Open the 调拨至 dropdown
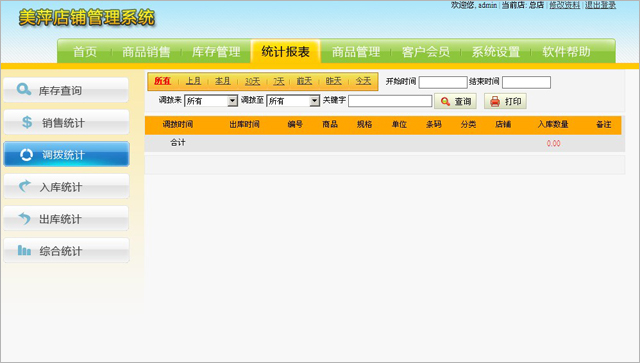 click(293, 101)
